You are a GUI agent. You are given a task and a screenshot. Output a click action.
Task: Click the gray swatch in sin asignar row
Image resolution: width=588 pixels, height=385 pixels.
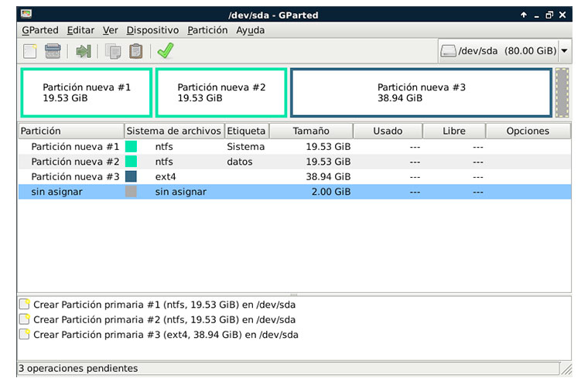tap(131, 192)
